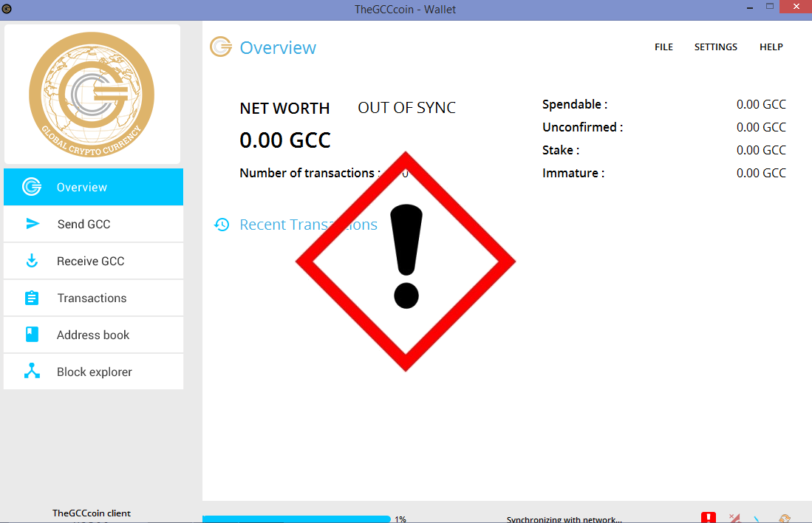Click the 'Synchronizing with network...' status text
The image size is (812, 523).
click(564, 519)
